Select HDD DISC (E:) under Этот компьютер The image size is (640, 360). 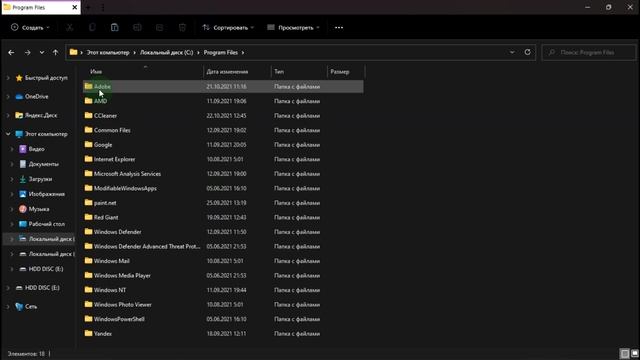coord(41,269)
